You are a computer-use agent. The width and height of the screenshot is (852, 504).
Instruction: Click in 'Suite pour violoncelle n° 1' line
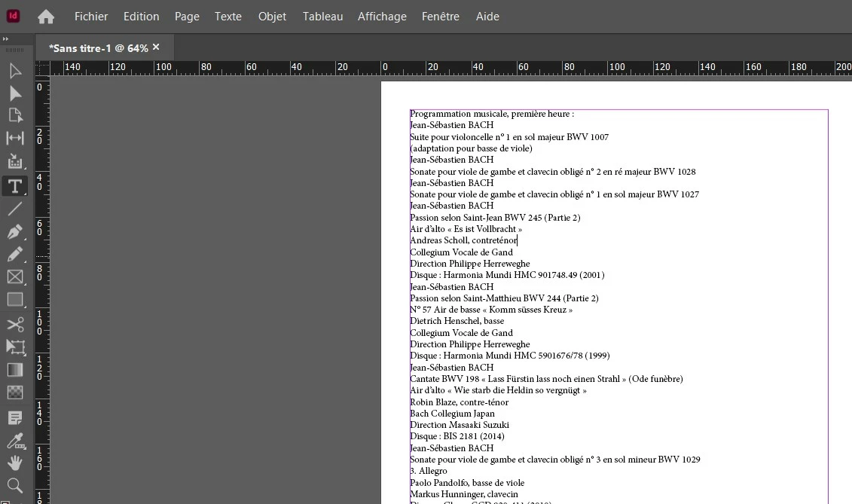click(x=509, y=137)
